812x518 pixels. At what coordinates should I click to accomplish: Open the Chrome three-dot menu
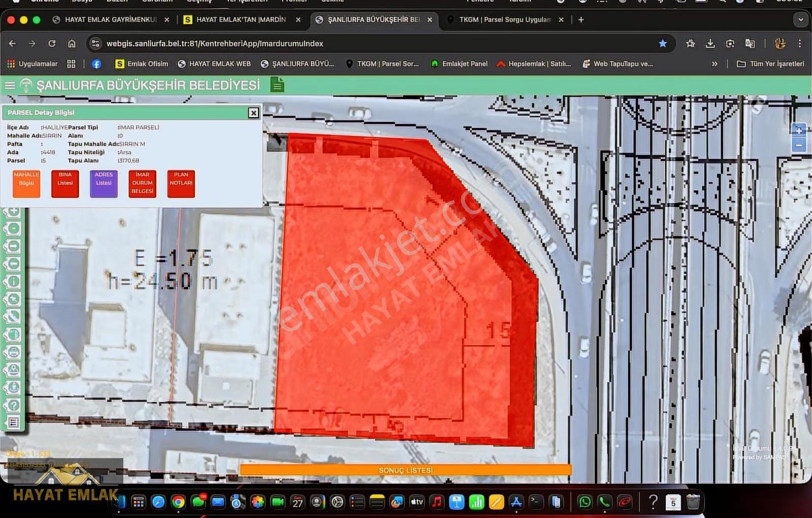pyautogui.click(x=800, y=44)
